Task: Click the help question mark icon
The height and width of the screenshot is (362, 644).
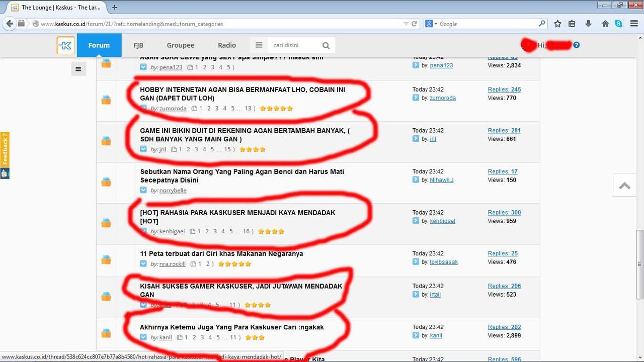Action: point(577,45)
